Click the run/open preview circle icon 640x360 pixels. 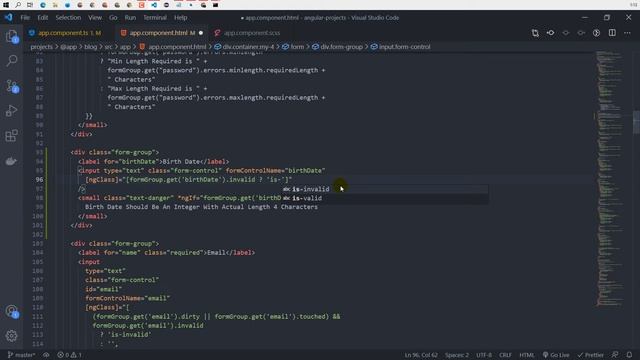coord(596,33)
